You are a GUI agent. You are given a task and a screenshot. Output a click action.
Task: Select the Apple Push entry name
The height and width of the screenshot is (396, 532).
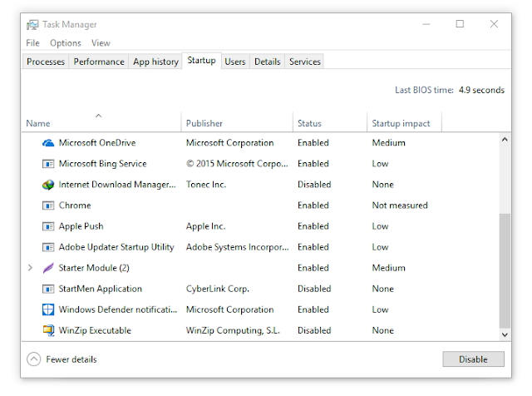(x=81, y=226)
